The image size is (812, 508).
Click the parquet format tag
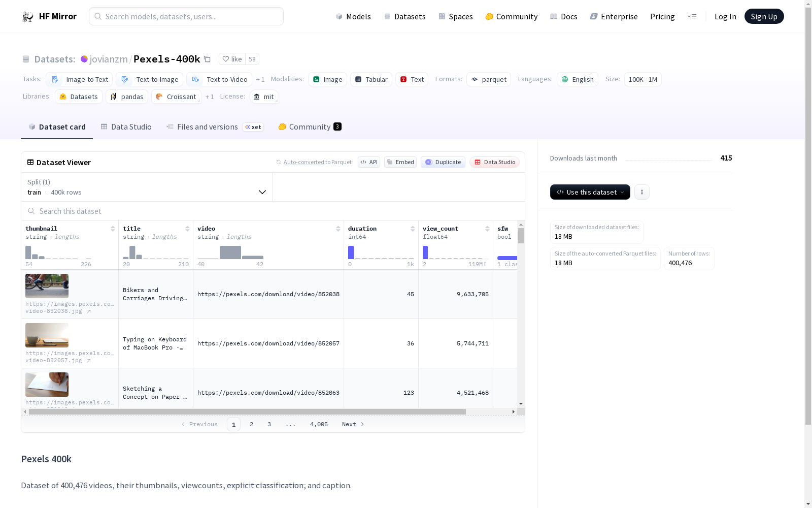click(x=489, y=79)
